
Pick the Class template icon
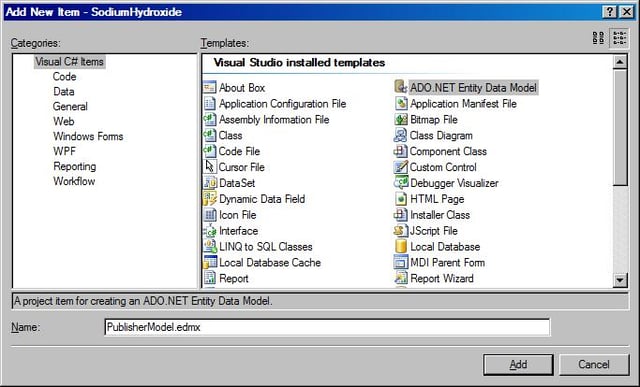click(x=210, y=135)
